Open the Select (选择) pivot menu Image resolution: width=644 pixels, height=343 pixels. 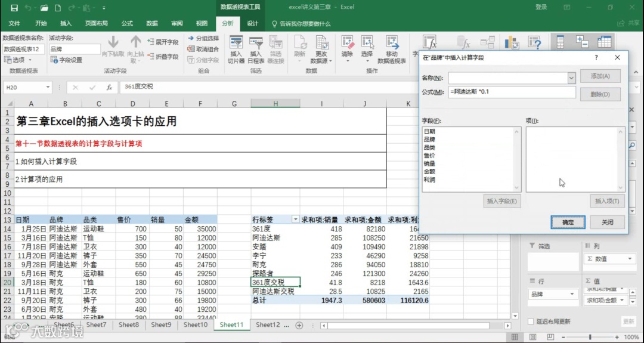(367, 50)
